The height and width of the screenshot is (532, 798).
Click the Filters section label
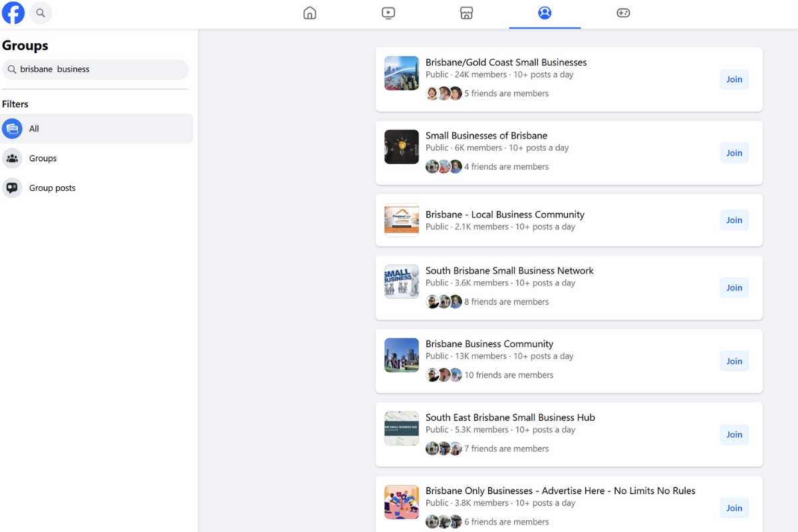point(15,104)
